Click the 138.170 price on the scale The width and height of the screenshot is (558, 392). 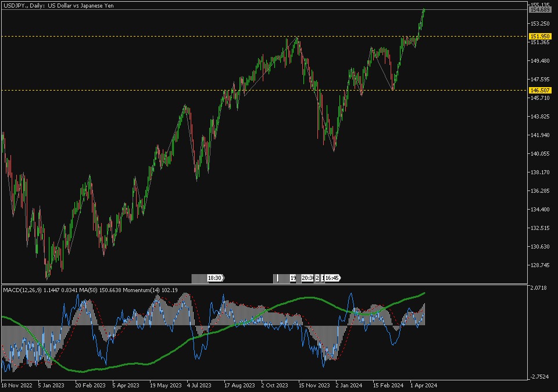(540, 172)
